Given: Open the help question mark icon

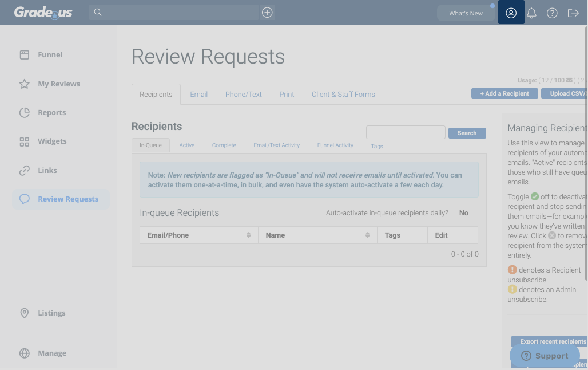Looking at the screenshot, I should tap(552, 13).
